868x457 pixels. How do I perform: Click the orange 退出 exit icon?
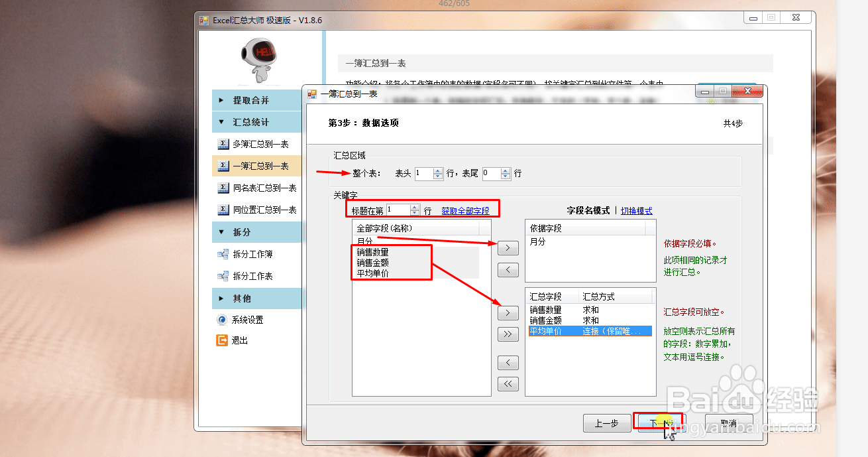tap(222, 340)
